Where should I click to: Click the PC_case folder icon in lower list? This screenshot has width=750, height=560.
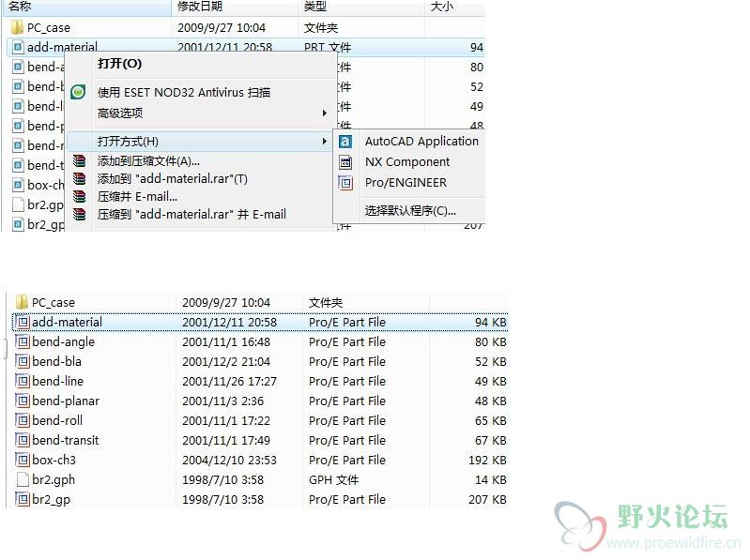click(22, 302)
